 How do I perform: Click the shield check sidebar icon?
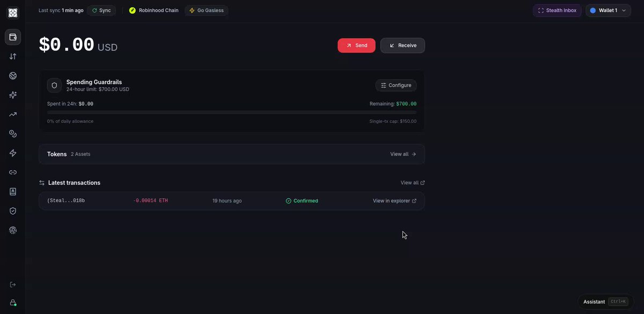(x=13, y=211)
